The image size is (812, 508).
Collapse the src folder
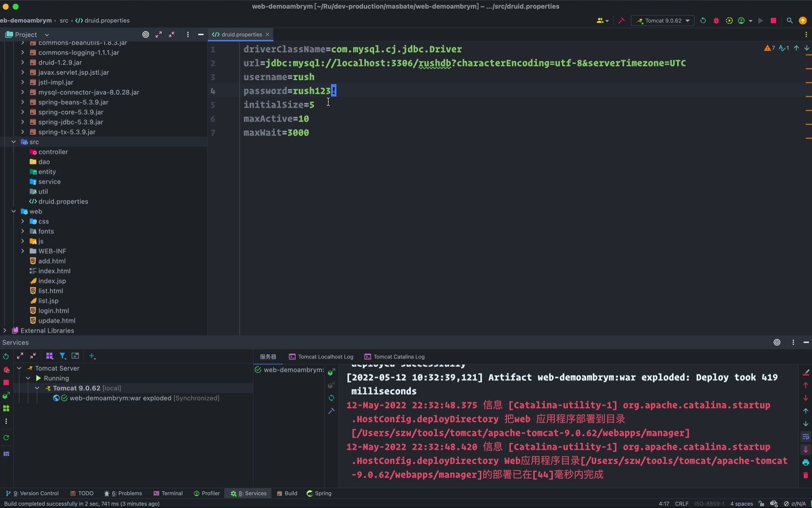14,142
